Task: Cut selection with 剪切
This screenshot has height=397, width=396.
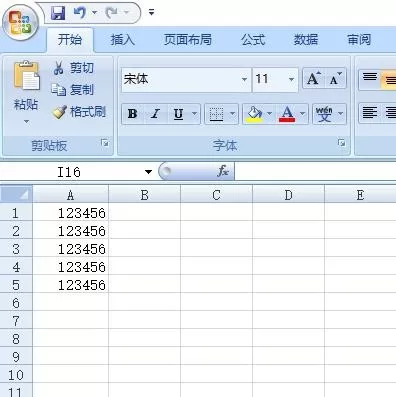Action: tap(73, 68)
